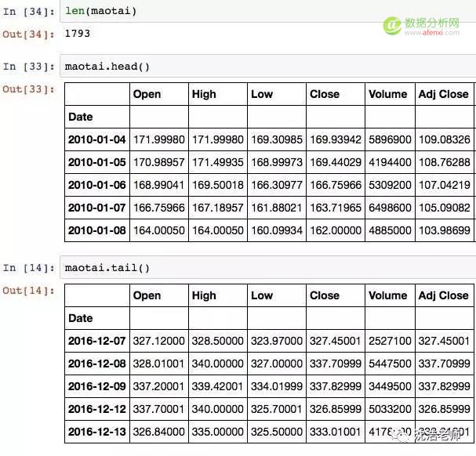Click the Volume column header in tail table
The image size is (476, 456).
tap(388, 295)
